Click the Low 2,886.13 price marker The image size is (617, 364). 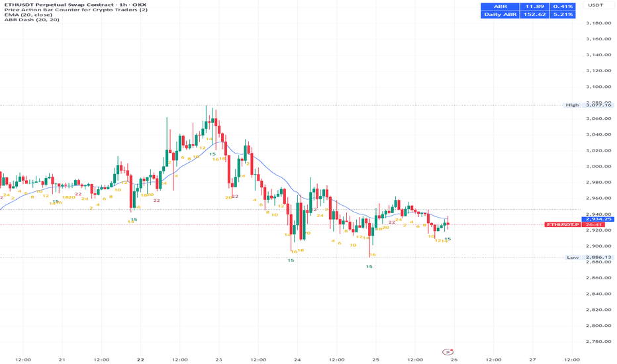(589, 257)
